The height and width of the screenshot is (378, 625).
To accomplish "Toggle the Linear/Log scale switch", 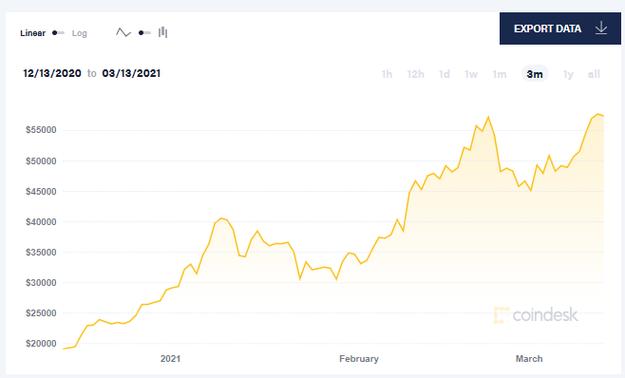I will pos(58,33).
